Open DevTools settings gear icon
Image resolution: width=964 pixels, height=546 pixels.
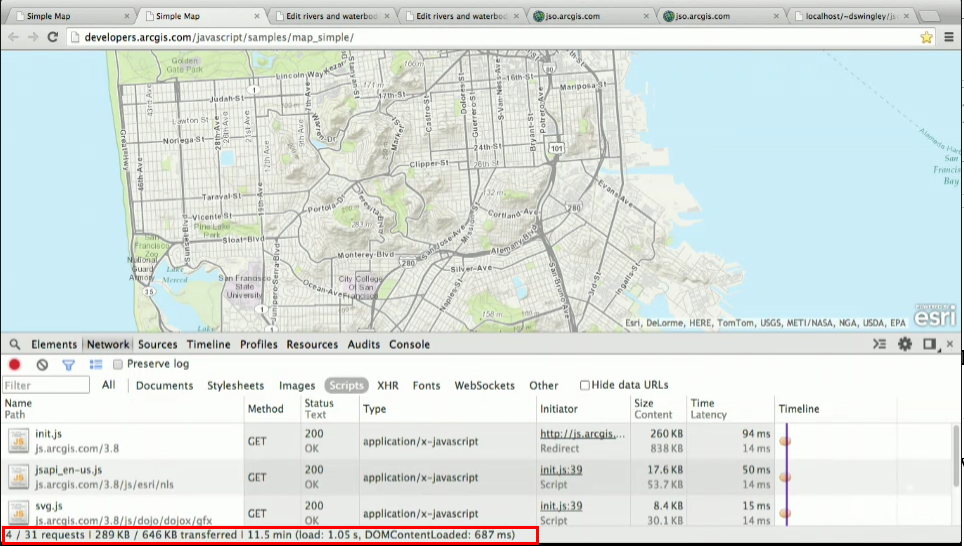(x=905, y=344)
